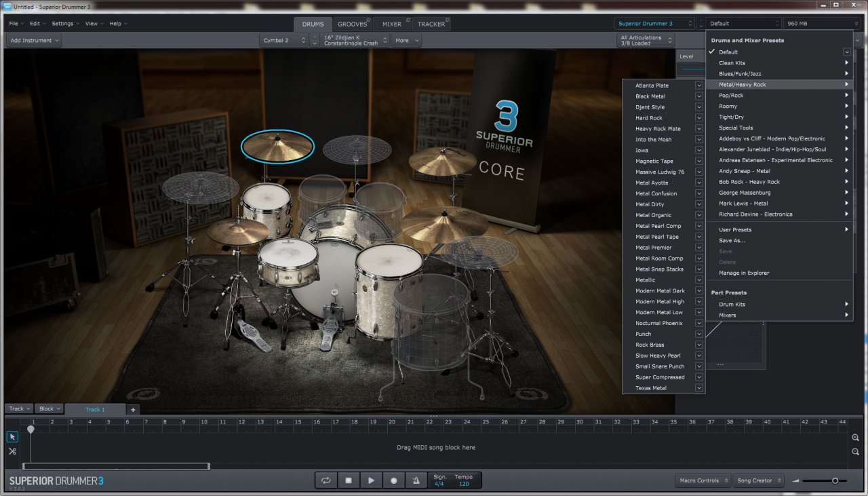Viewport: 868px width, 496px height.
Task: Select the Nocturnal Phoenix preset
Action: click(x=659, y=323)
